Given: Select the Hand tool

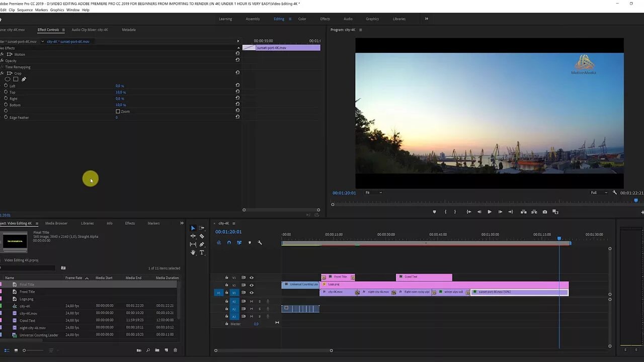Looking at the screenshot, I should click(x=193, y=252).
